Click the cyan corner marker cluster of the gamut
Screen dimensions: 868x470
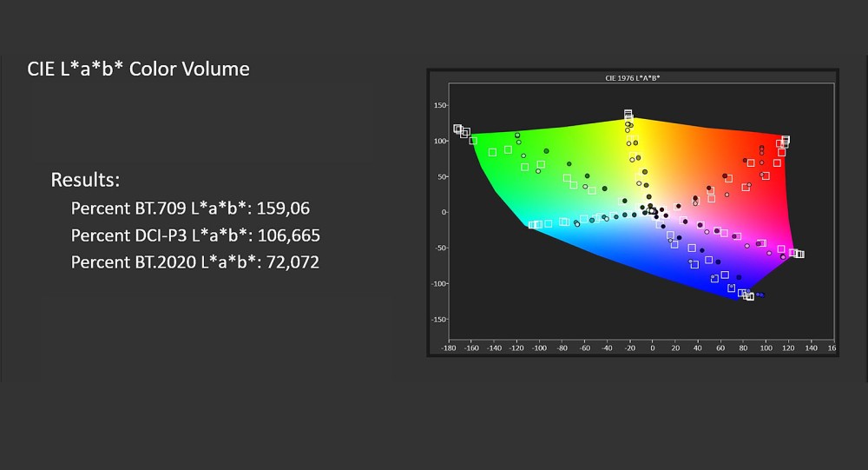[536, 224]
